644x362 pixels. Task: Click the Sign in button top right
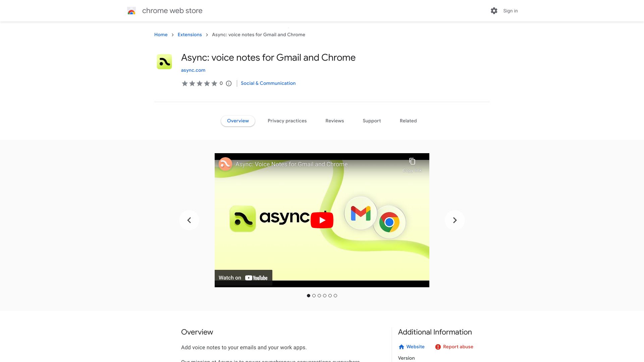(511, 11)
